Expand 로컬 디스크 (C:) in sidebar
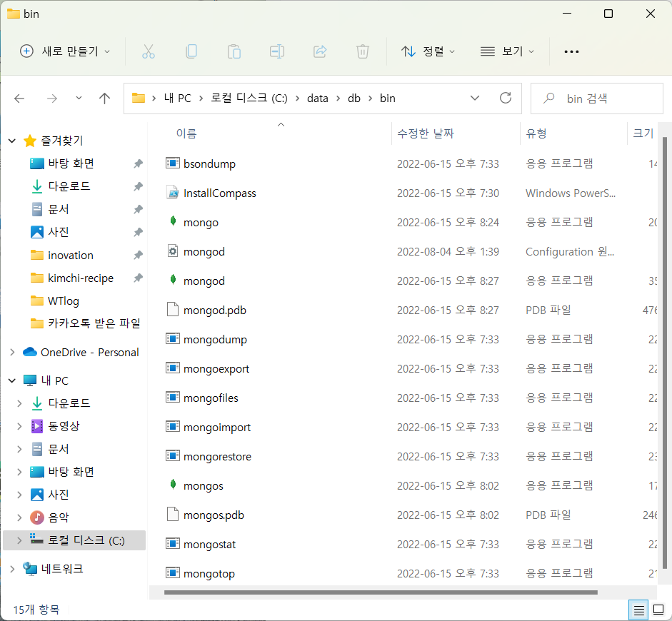Image resolution: width=672 pixels, height=621 pixels. click(19, 540)
